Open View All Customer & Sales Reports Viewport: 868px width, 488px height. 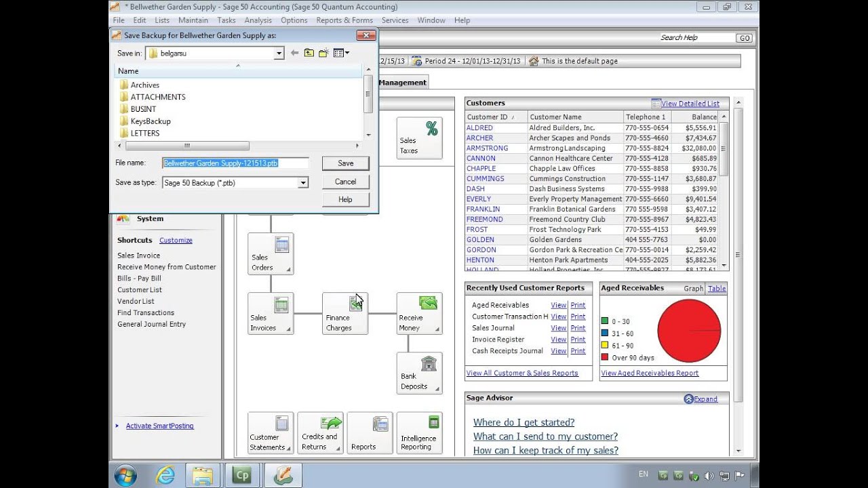point(522,373)
